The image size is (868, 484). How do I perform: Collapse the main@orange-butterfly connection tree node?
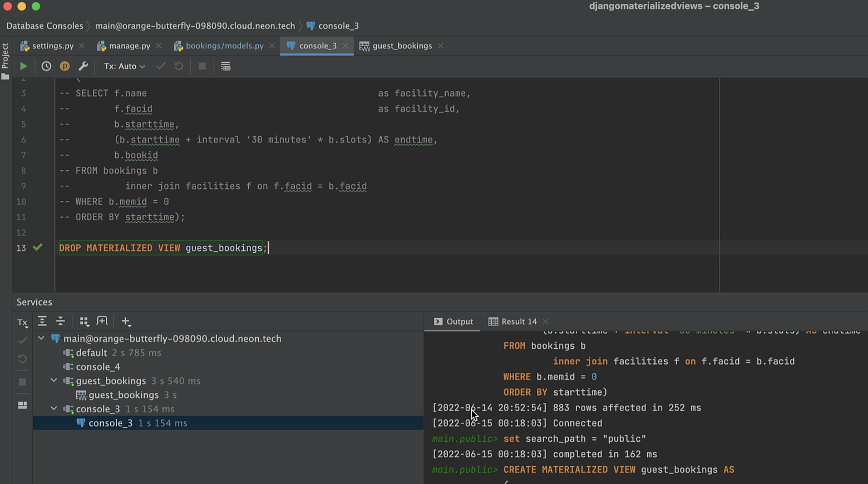pos(41,338)
